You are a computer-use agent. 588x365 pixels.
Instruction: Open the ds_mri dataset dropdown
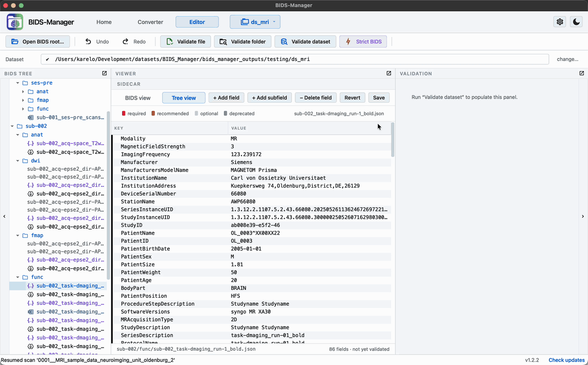coord(255,22)
